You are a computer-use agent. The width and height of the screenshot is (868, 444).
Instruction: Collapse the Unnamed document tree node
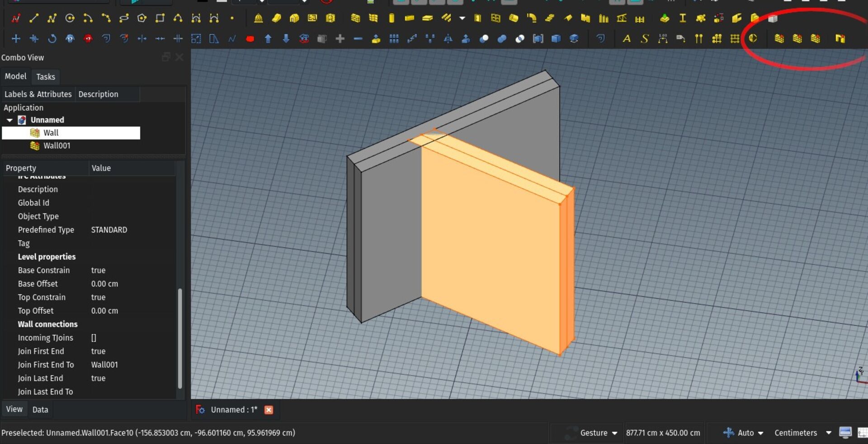coord(9,120)
